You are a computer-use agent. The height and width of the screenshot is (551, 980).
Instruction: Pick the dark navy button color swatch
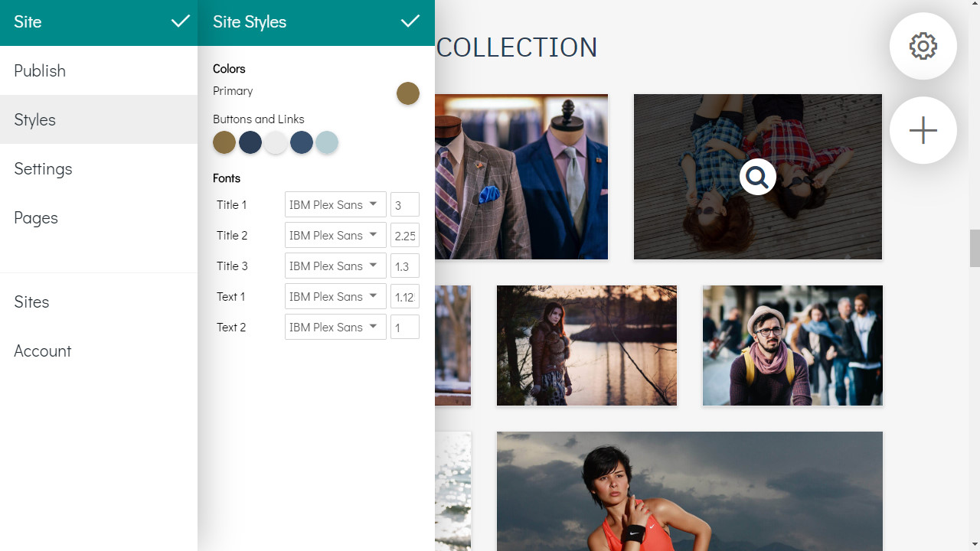(250, 142)
